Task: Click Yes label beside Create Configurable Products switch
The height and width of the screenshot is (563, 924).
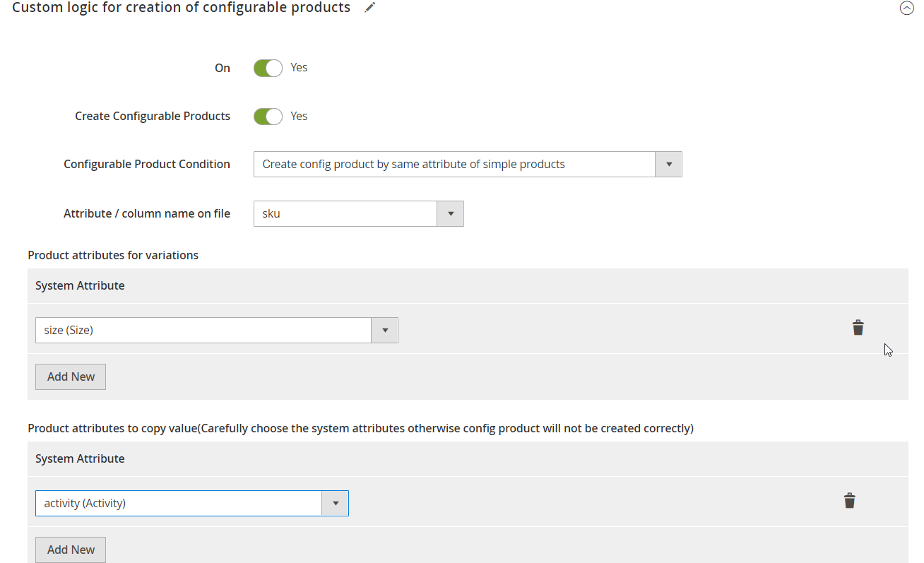Action: pyautogui.click(x=299, y=117)
